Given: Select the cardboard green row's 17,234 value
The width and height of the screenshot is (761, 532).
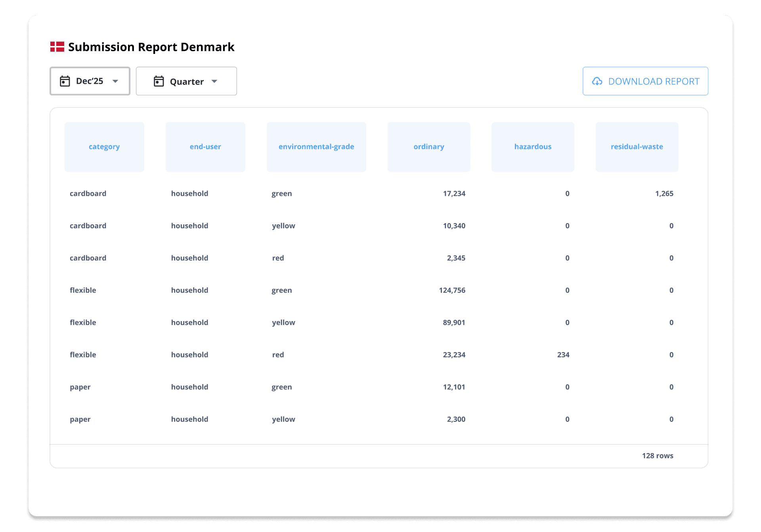Looking at the screenshot, I should click(454, 193).
